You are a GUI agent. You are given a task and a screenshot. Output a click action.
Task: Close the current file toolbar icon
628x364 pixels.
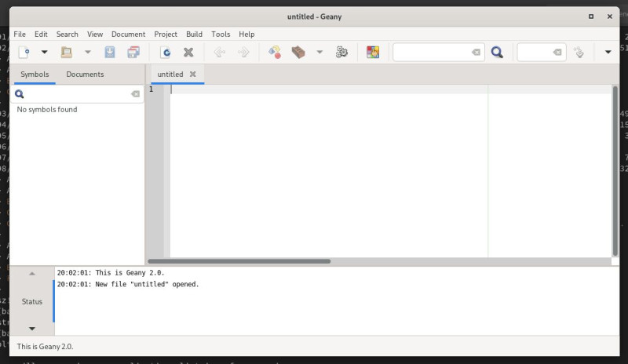188,52
